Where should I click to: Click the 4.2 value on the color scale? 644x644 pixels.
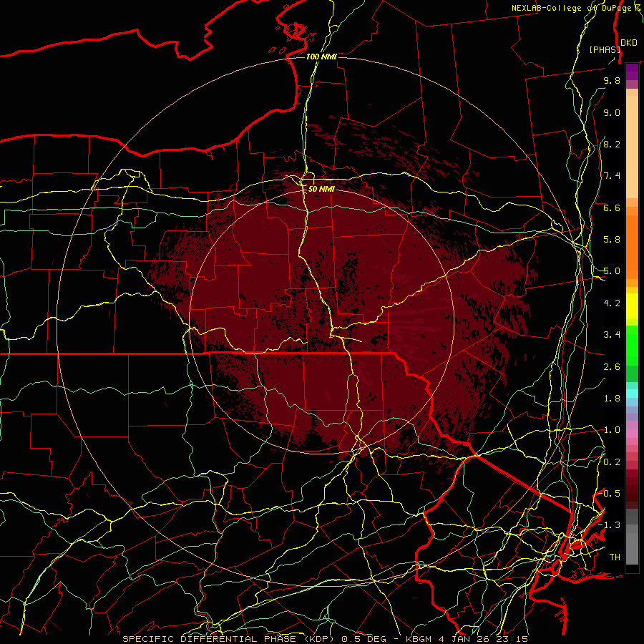[612, 303]
